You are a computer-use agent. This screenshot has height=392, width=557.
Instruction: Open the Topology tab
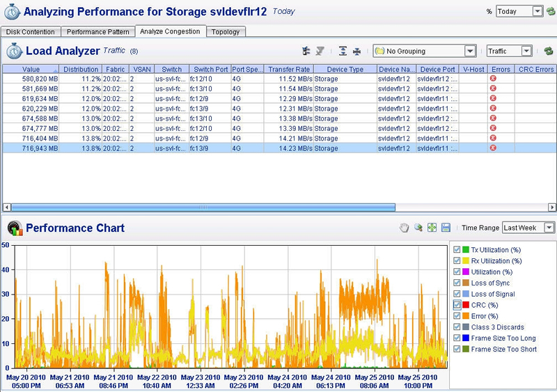[x=225, y=32]
